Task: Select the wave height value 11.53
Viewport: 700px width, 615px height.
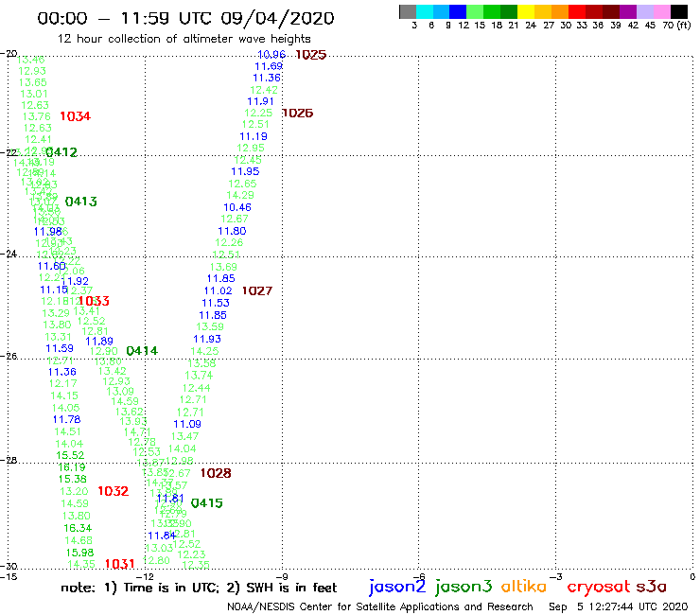Action: (x=216, y=304)
